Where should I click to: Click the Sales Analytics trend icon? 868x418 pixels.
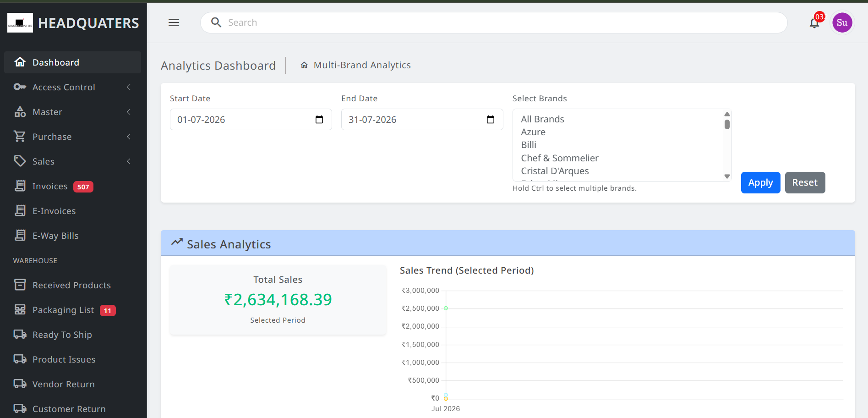coord(177,242)
